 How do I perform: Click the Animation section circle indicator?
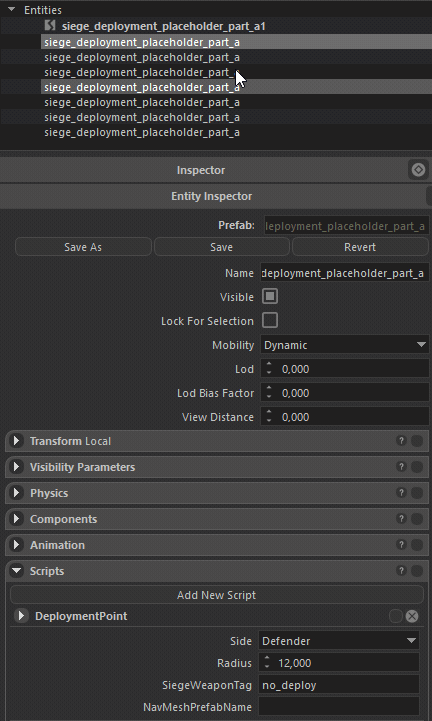tap(417, 545)
